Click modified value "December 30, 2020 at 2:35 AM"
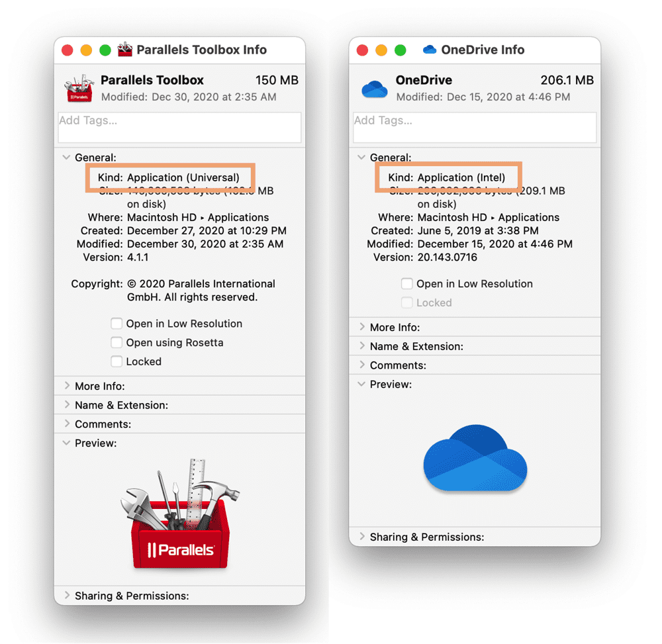 click(x=205, y=244)
